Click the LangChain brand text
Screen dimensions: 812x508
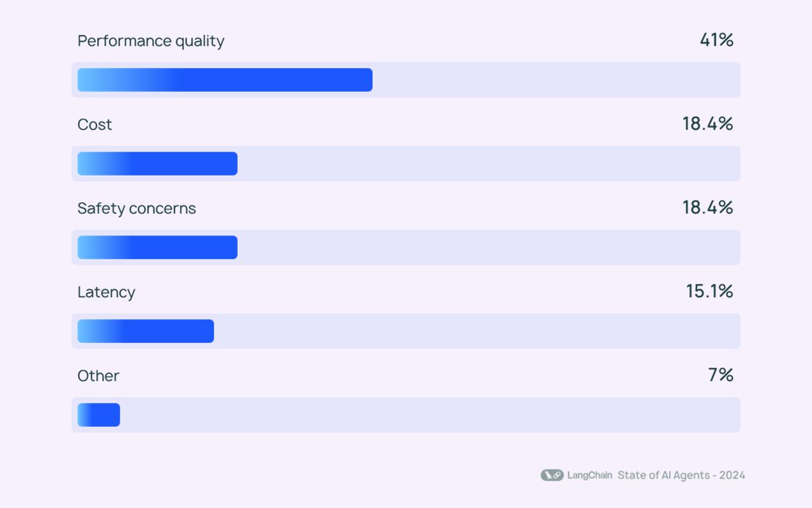tap(589, 475)
